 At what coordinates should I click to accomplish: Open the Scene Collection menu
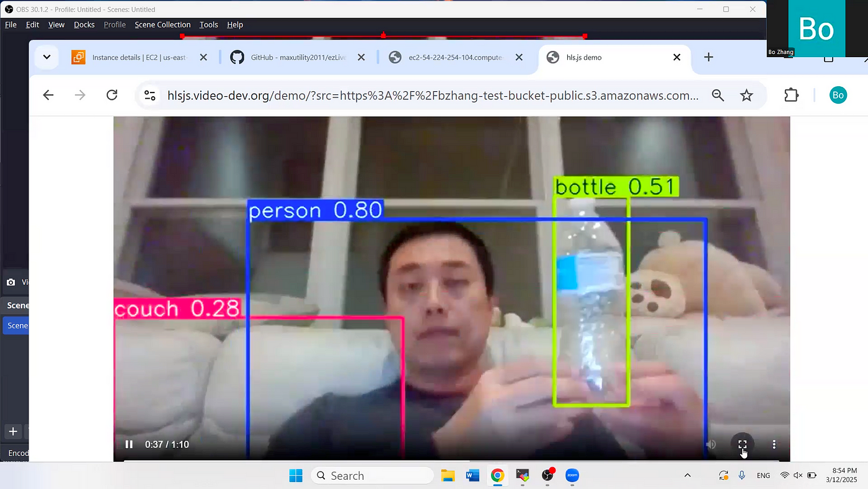[x=162, y=25]
